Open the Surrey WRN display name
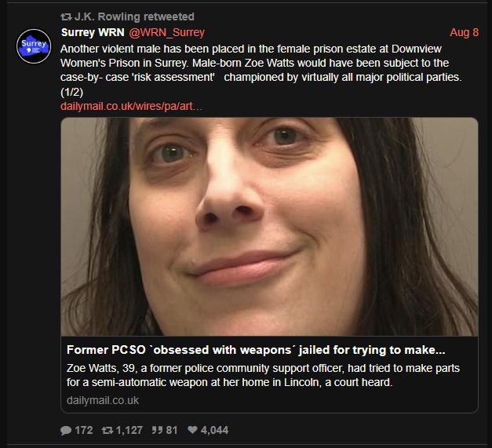The height and width of the screenshot is (448, 492). point(93,32)
